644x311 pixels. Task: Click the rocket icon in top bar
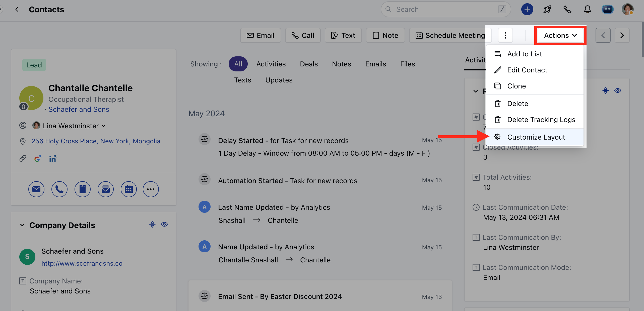tap(547, 10)
